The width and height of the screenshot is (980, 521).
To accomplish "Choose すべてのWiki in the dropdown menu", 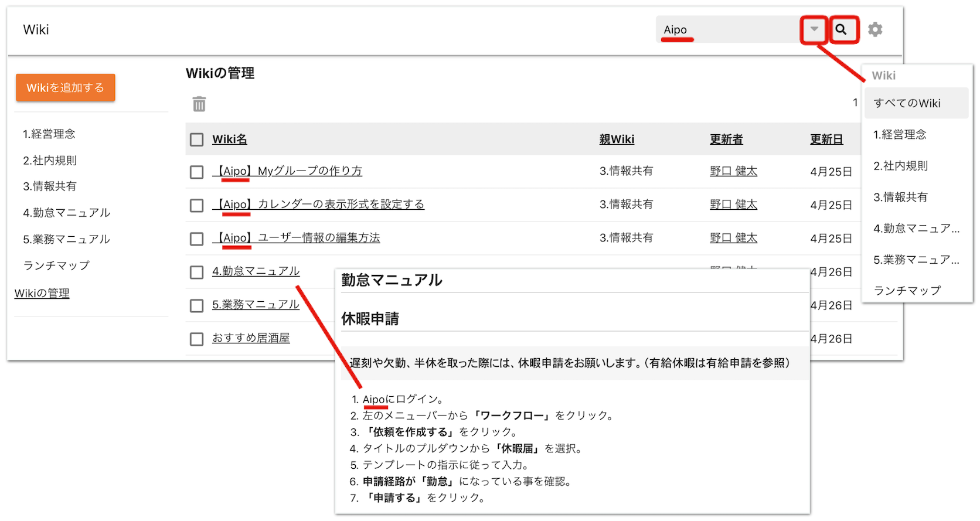I will 916,103.
